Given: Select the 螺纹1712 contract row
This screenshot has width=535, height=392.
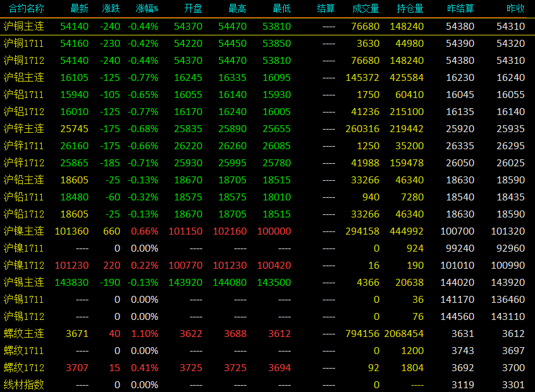Looking at the screenshot, I should (x=267, y=367).
